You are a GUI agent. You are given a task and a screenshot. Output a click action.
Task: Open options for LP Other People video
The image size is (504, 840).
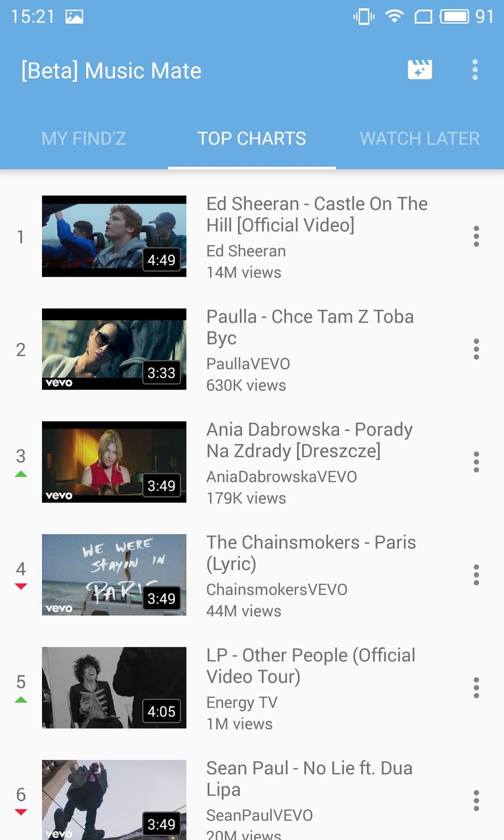[x=477, y=688]
